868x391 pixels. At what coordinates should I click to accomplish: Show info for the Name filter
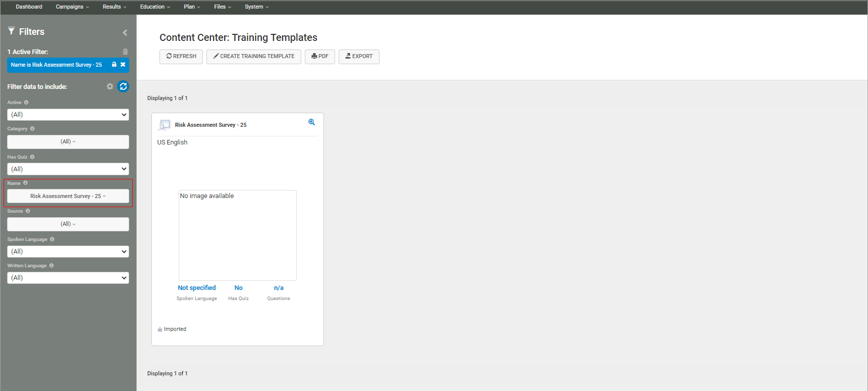tap(25, 183)
